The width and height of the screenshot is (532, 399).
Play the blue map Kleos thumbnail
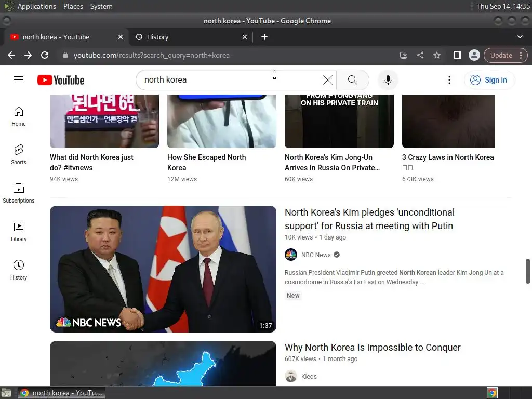tap(163, 363)
